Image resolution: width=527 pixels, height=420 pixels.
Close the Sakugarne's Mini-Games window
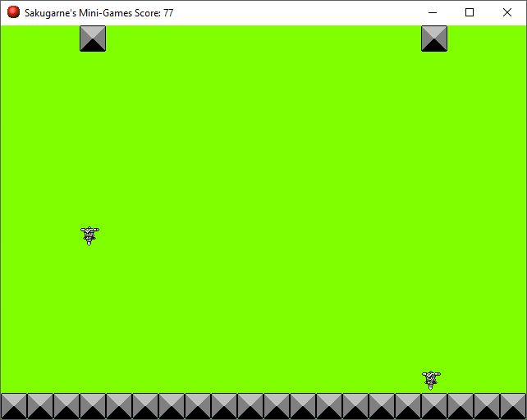(x=507, y=13)
